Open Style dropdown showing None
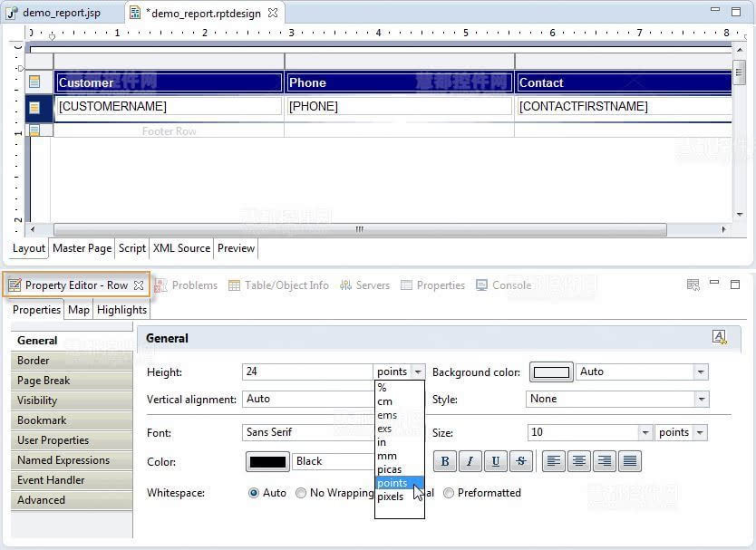 tap(702, 399)
